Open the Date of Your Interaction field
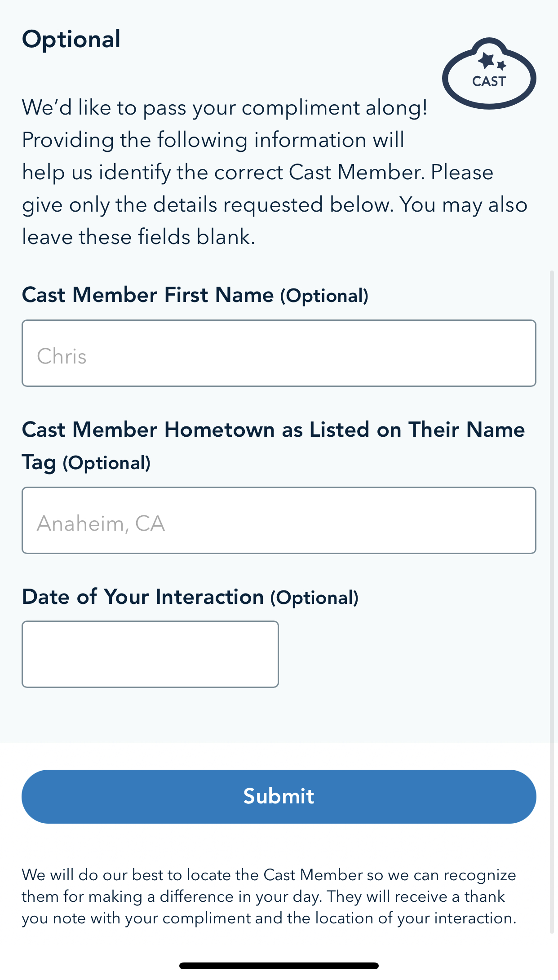Image resolution: width=558 pixels, height=980 pixels. (150, 654)
